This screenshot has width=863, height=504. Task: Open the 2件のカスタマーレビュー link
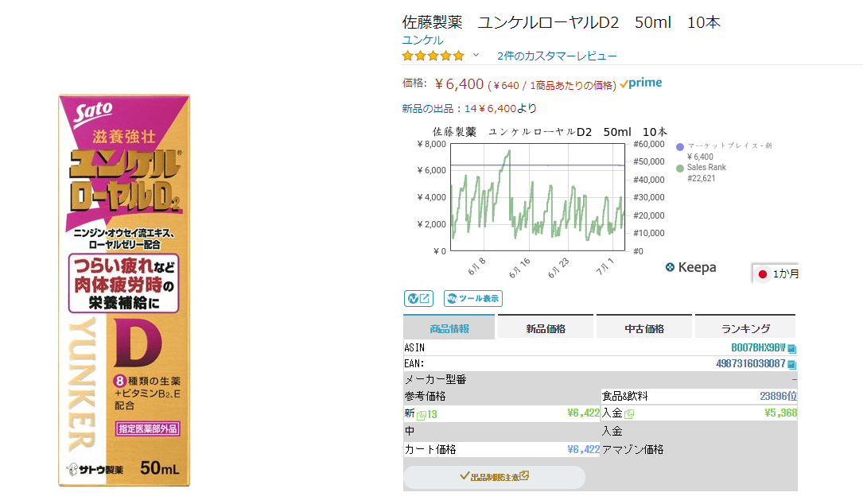[557, 56]
